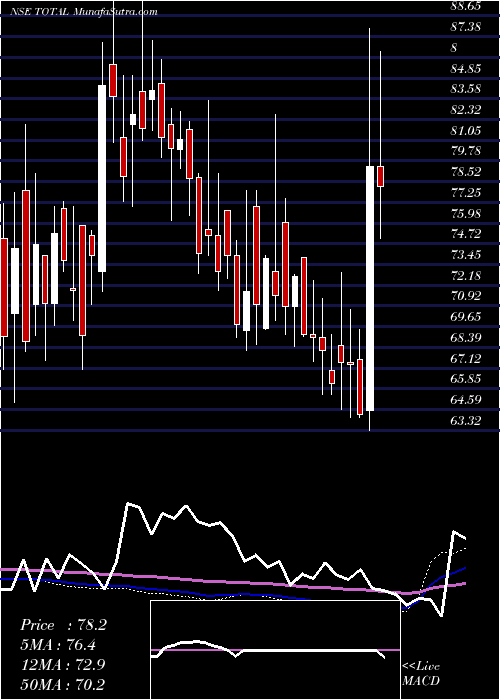Click the 84.85 price axis label

pyautogui.click(x=466, y=69)
